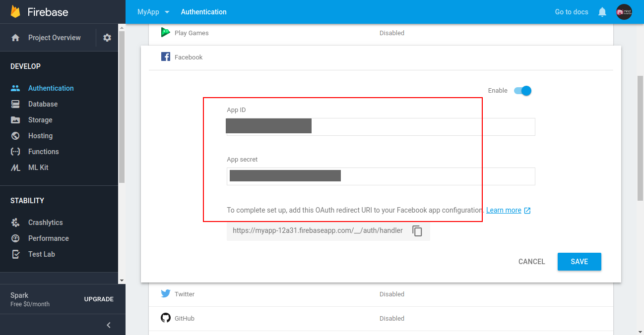Click the Storage image icon
This screenshot has width=644, height=335.
coord(15,120)
